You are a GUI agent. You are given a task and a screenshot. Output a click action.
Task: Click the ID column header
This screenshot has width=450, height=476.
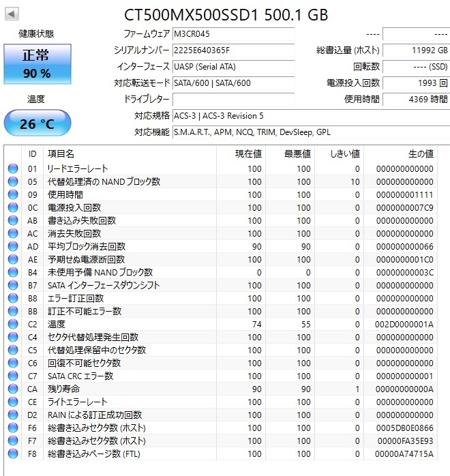click(x=33, y=154)
